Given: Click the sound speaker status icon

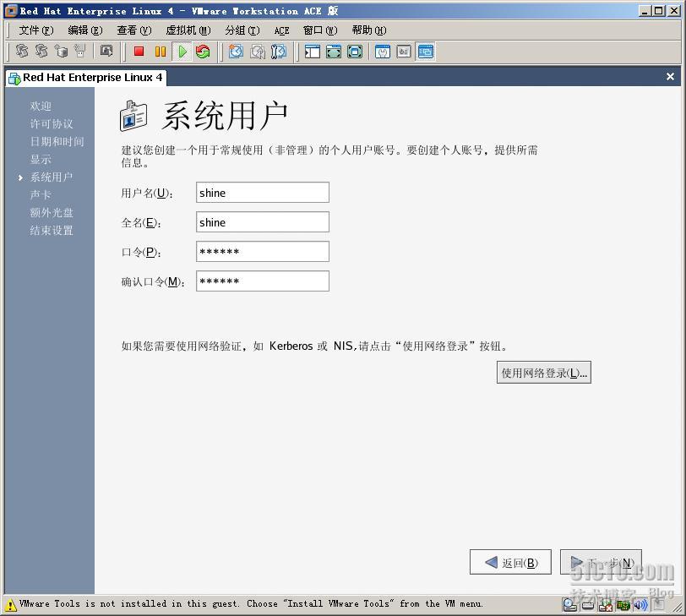Looking at the screenshot, I should [640, 606].
